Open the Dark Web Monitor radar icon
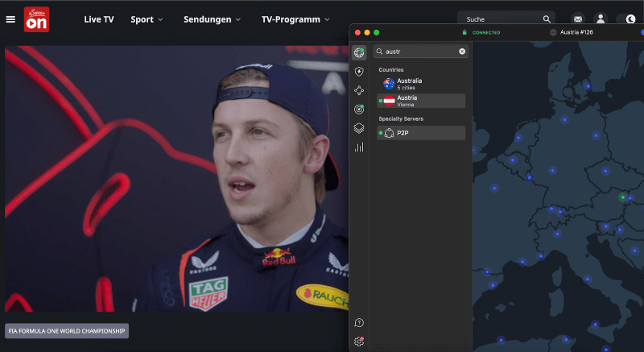This screenshot has width=644, height=352. pos(359,110)
